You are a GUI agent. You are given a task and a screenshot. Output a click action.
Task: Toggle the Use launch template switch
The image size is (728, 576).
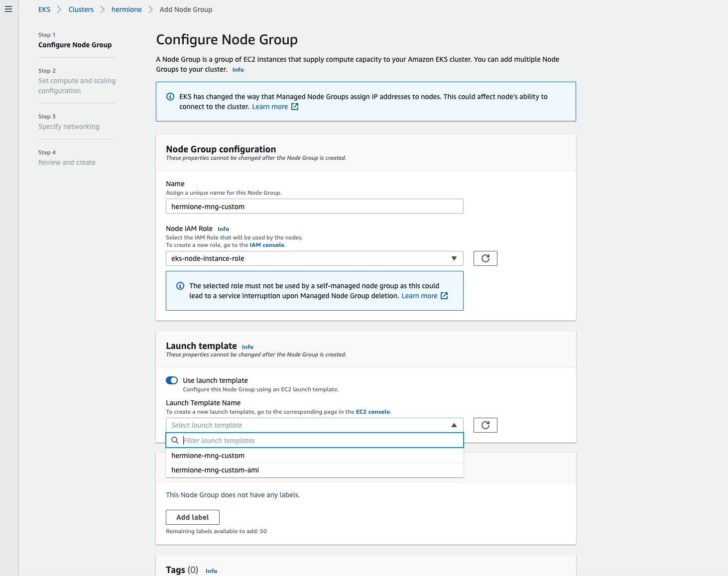pyautogui.click(x=172, y=380)
